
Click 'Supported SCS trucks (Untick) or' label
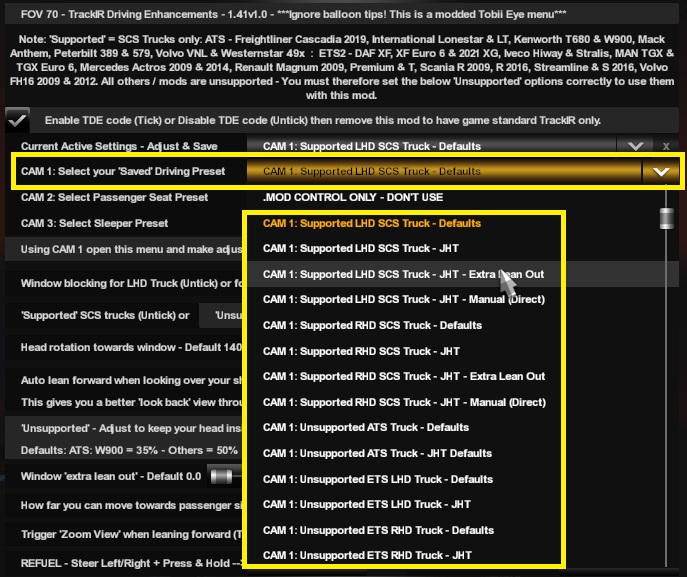(x=105, y=315)
